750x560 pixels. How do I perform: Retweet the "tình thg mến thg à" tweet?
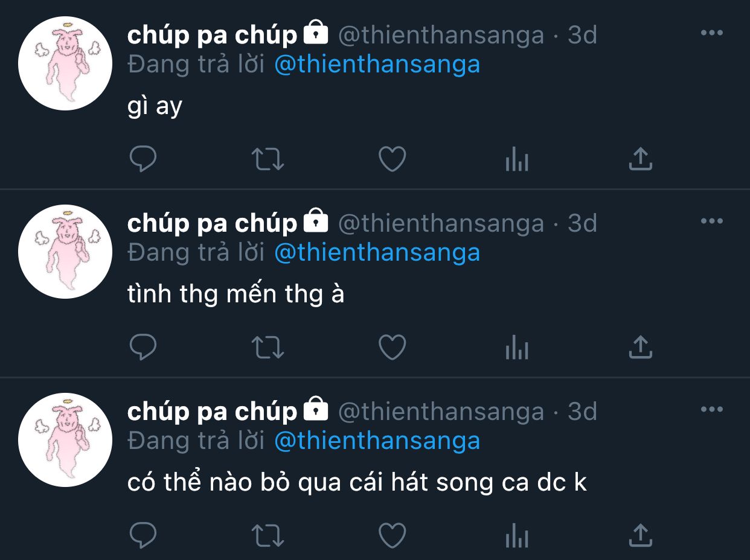[267, 348]
